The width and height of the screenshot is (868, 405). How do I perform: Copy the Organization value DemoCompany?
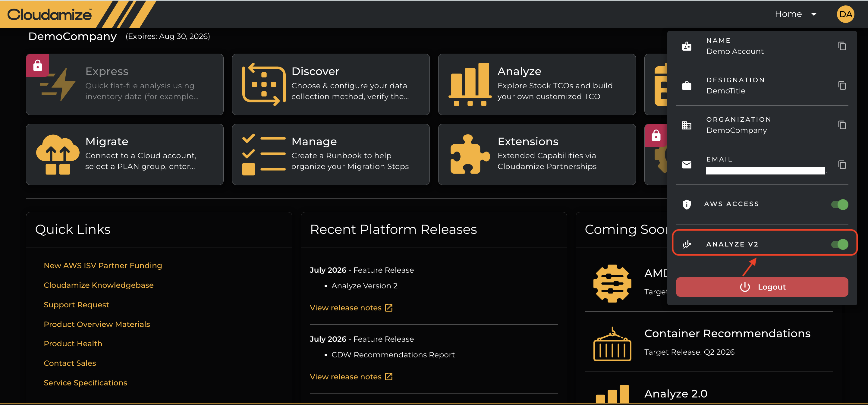point(842,125)
